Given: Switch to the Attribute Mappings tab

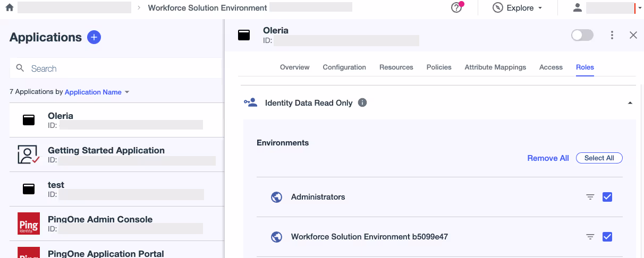Looking at the screenshot, I should tap(495, 67).
